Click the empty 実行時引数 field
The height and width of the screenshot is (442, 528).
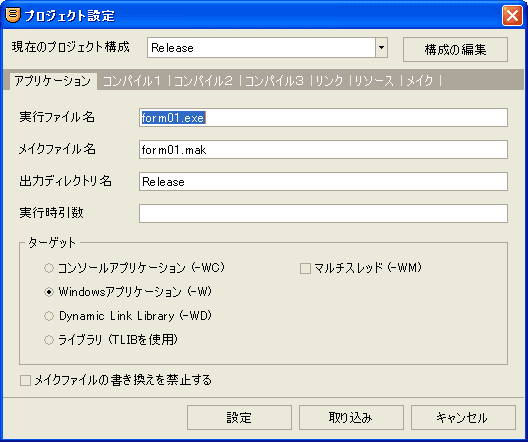coord(323,213)
